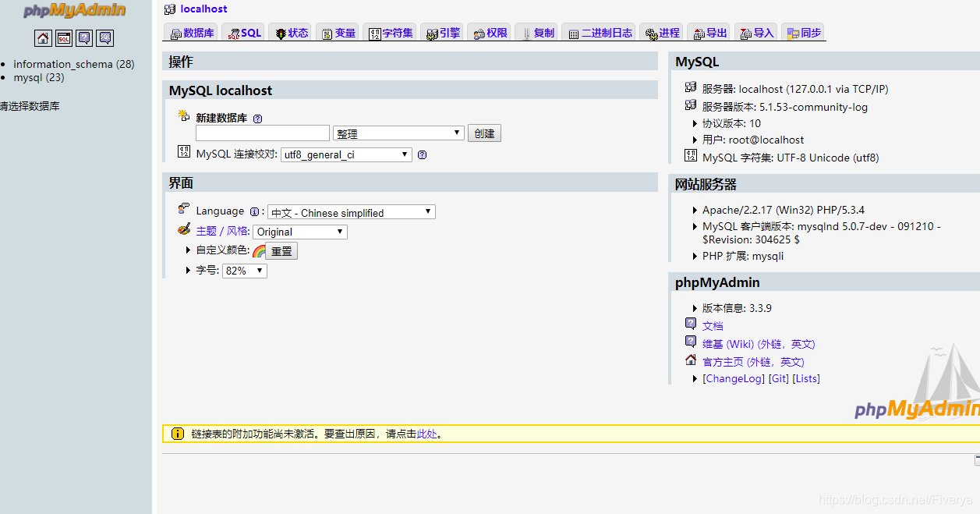Image resolution: width=980 pixels, height=514 pixels.
Task: Open the 维基 (Wiki) link
Action: coord(759,344)
